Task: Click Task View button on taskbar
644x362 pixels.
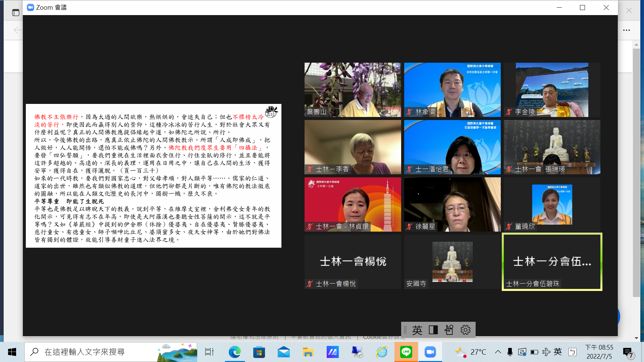Action: pyautogui.click(x=209, y=352)
